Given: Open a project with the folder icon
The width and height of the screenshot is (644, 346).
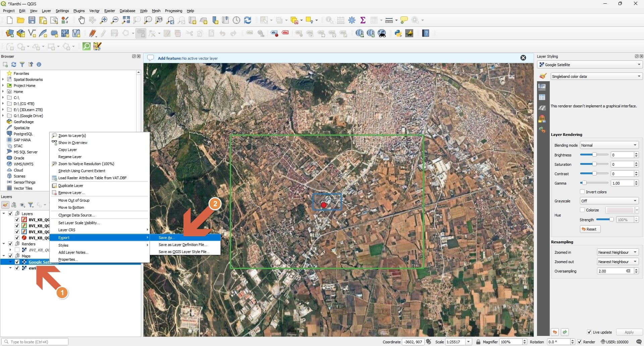Looking at the screenshot, I should pyautogui.click(x=20, y=20).
